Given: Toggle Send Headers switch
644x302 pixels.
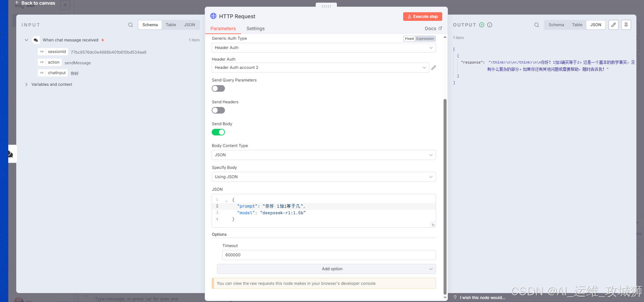Looking at the screenshot, I should click(x=218, y=110).
